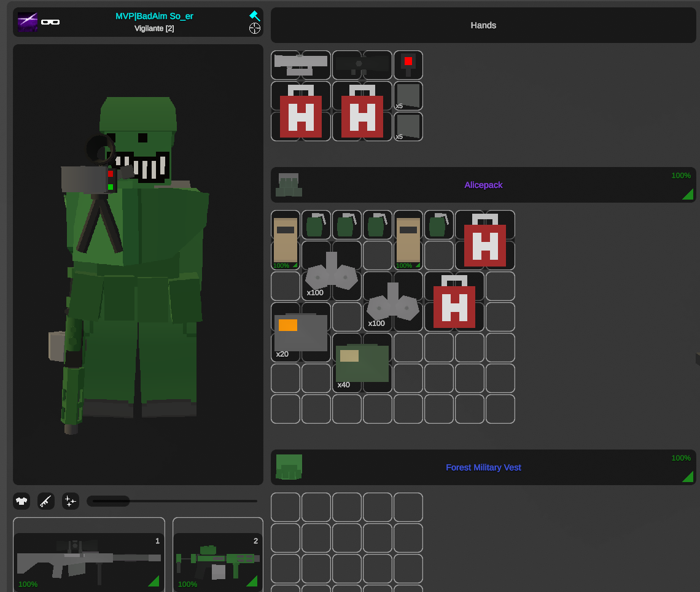Pick the green x40 ammo box
Screen dimensions: 700x592
click(362, 363)
